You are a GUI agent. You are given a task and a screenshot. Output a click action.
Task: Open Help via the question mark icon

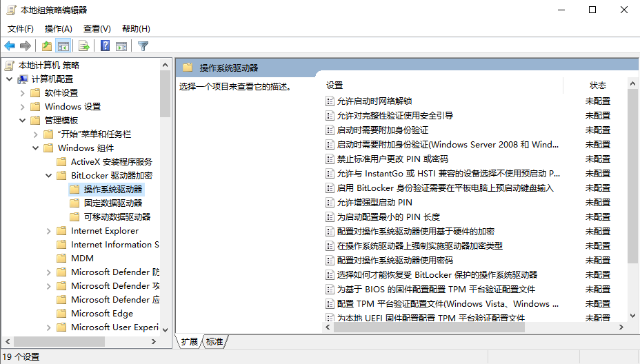click(105, 46)
